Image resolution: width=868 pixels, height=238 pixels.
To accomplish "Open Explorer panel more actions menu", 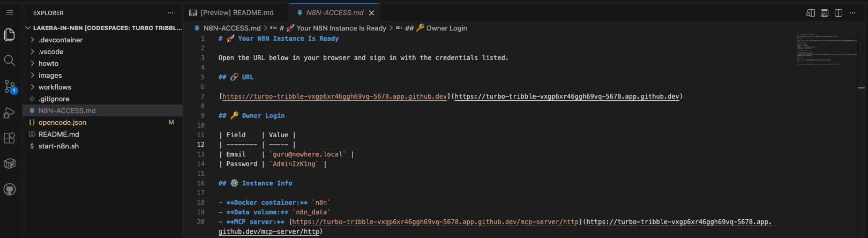I will pos(170,13).
